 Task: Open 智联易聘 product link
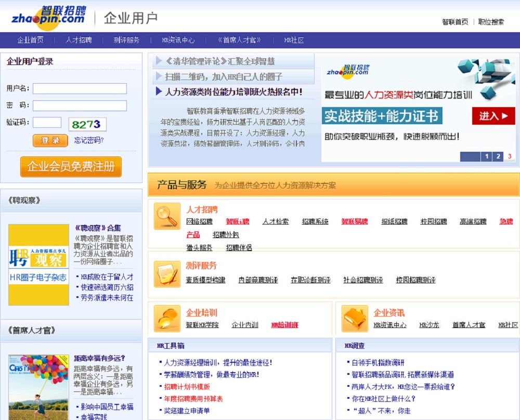point(355,221)
